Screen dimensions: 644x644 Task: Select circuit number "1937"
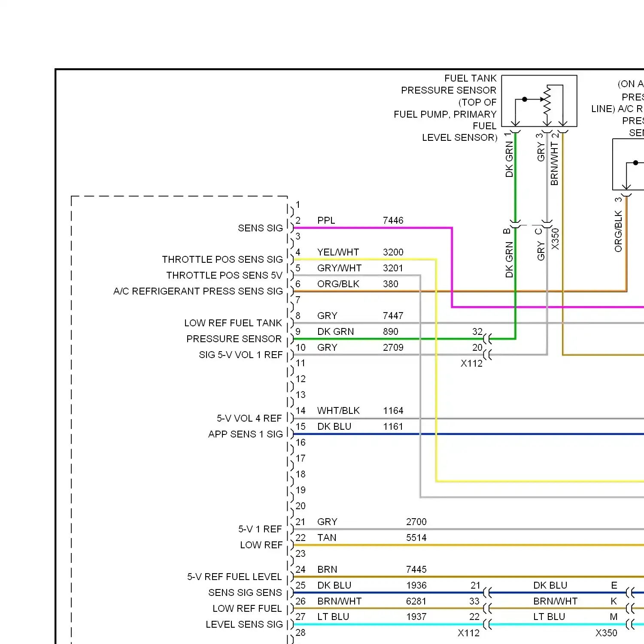click(416, 617)
